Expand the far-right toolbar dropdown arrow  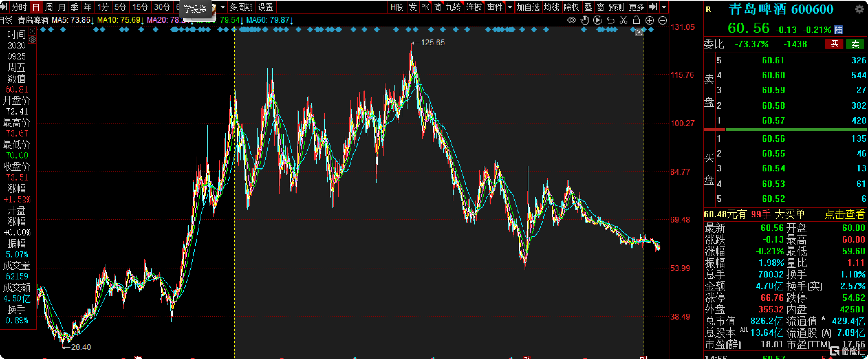coord(664,7)
